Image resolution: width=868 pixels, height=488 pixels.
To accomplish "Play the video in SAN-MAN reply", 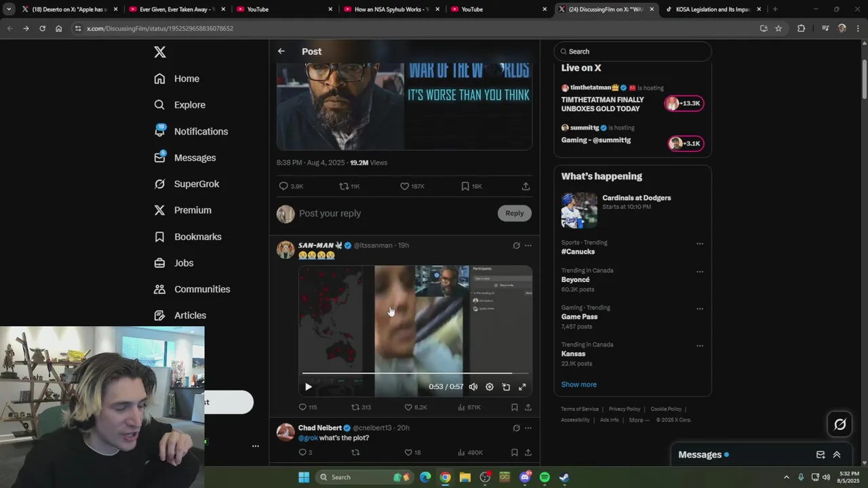I will tap(308, 387).
